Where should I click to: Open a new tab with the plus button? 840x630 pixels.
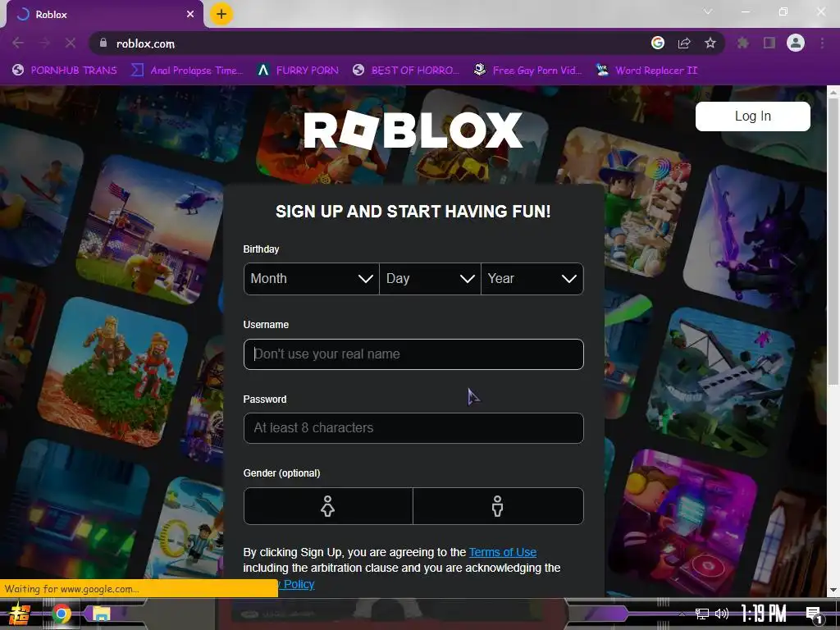click(221, 14)
